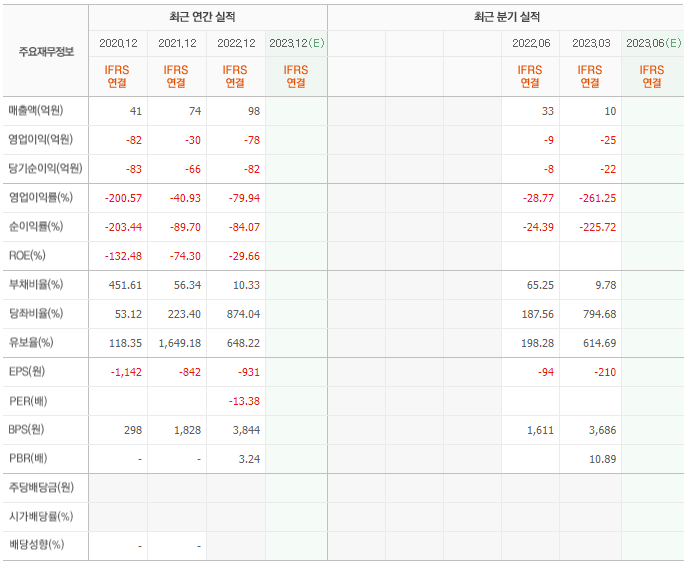Click 순이익률 value -24.39
The image size is (690, 564).
click(x=538, y=227)
